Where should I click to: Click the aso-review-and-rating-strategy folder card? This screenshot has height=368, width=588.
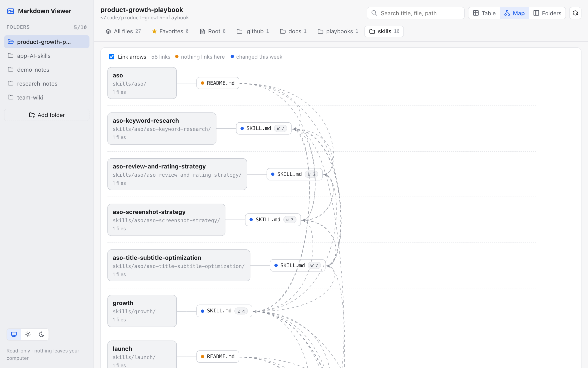(x=177, y=174)
